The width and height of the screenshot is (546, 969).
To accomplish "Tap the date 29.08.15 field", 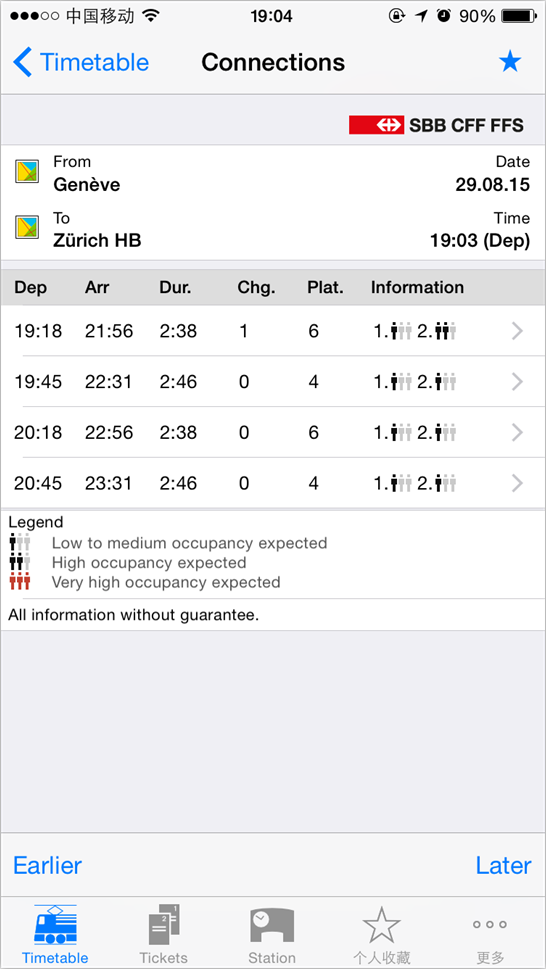I will point(492,174).
